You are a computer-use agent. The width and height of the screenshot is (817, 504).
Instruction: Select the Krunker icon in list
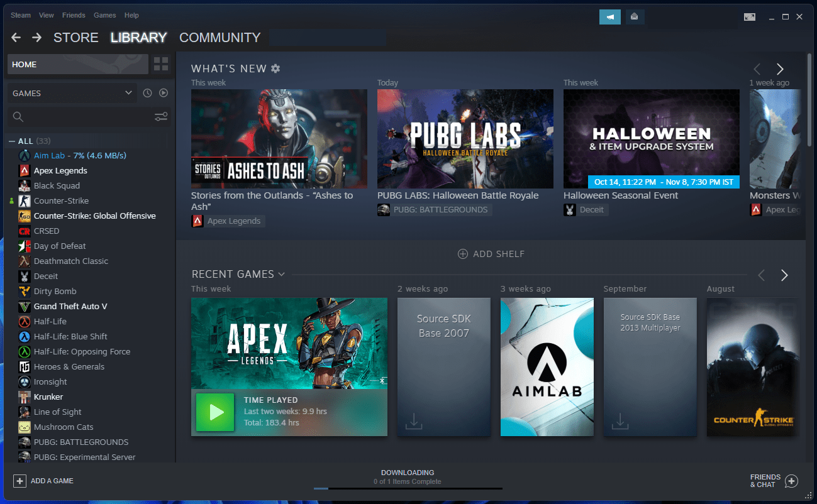coord(24,397)
